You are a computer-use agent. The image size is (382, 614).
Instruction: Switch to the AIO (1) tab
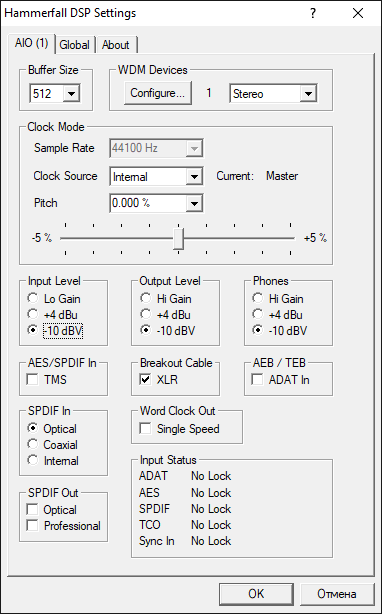(32, 43)
